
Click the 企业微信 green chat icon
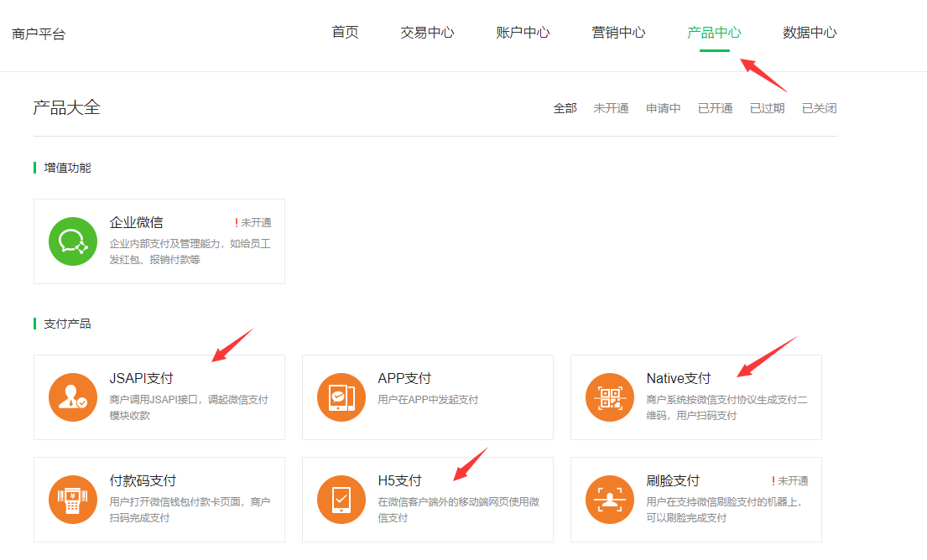(73, 241)
